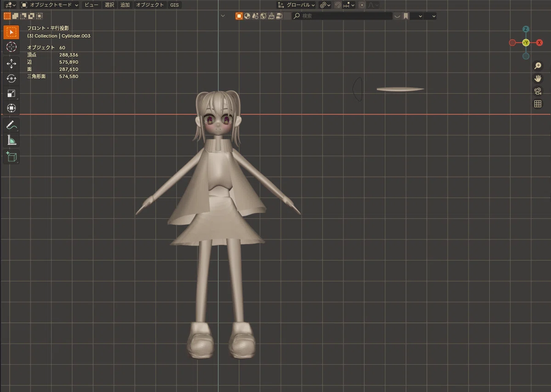
Task: Select the Transform tool
Action: coord(11,108)
